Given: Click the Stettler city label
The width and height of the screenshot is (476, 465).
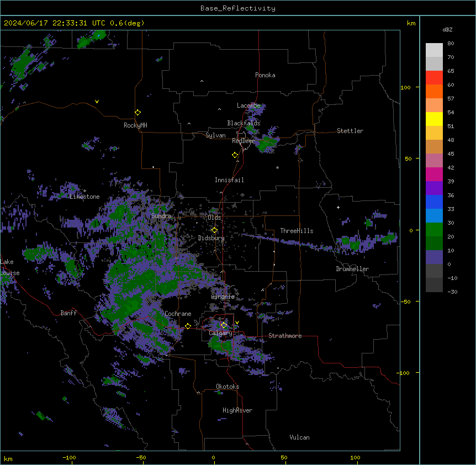Looking at the screenshot, I should point(350,131).
